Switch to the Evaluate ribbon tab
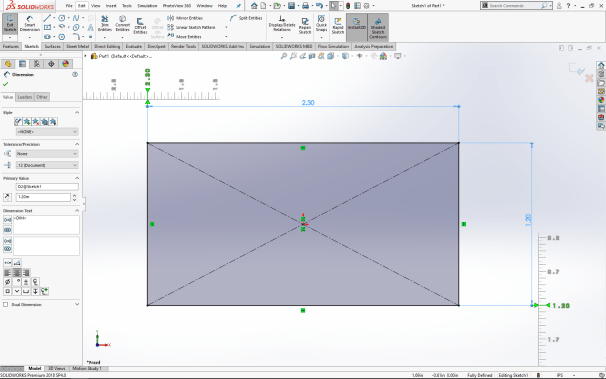This screenshot has width=606, height=379. 134,46
